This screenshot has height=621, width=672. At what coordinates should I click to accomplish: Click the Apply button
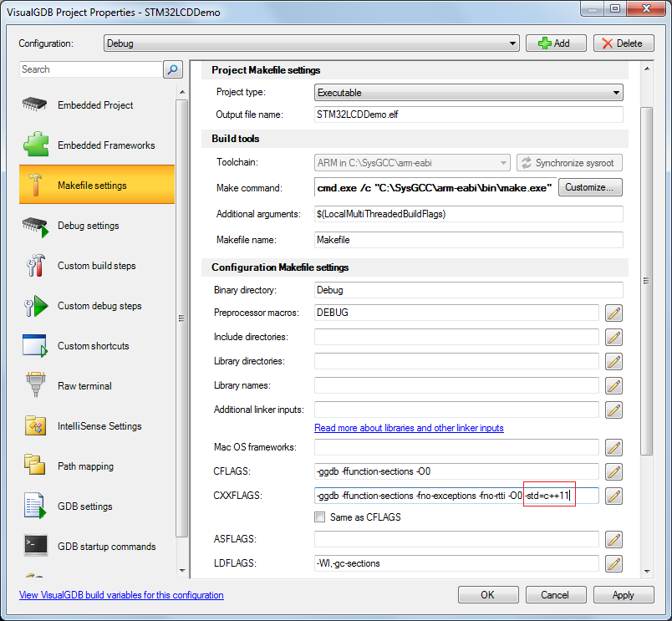pyautogui.click(x=624, y=595)
